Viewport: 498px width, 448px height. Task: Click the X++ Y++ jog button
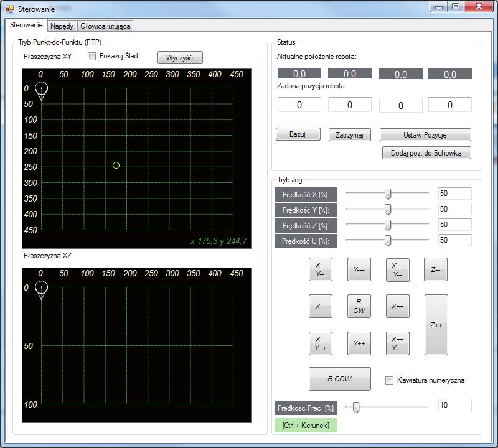[398, 343]
